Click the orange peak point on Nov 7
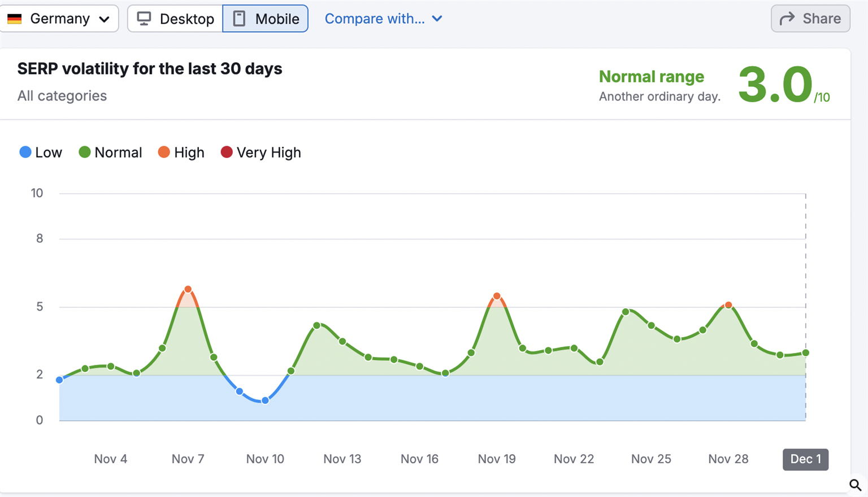This screenshot has height=497, width=868. click(188, 290)
